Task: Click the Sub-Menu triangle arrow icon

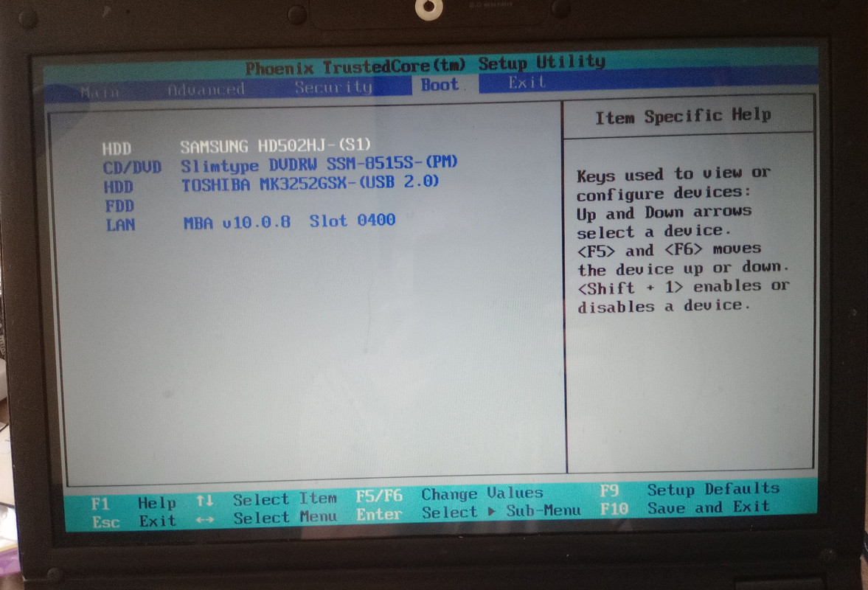Action: 492,512
